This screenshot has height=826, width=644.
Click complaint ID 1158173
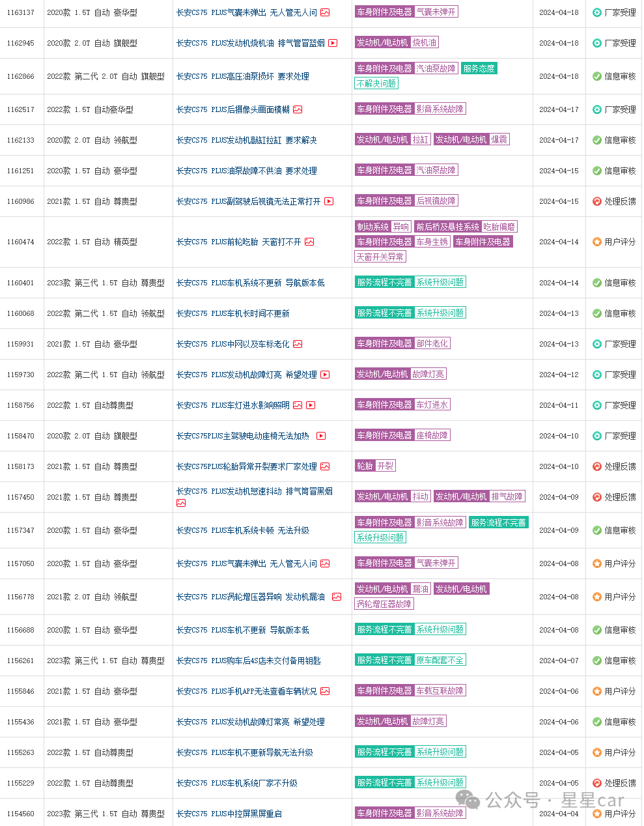pyautogui.click(x=20, y=466)
